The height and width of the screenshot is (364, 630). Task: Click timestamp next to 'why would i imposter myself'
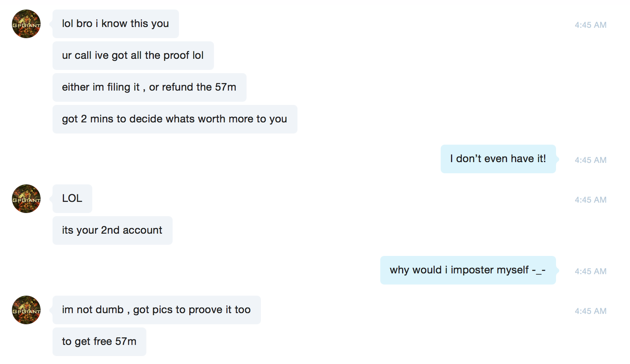pos(591,271)
